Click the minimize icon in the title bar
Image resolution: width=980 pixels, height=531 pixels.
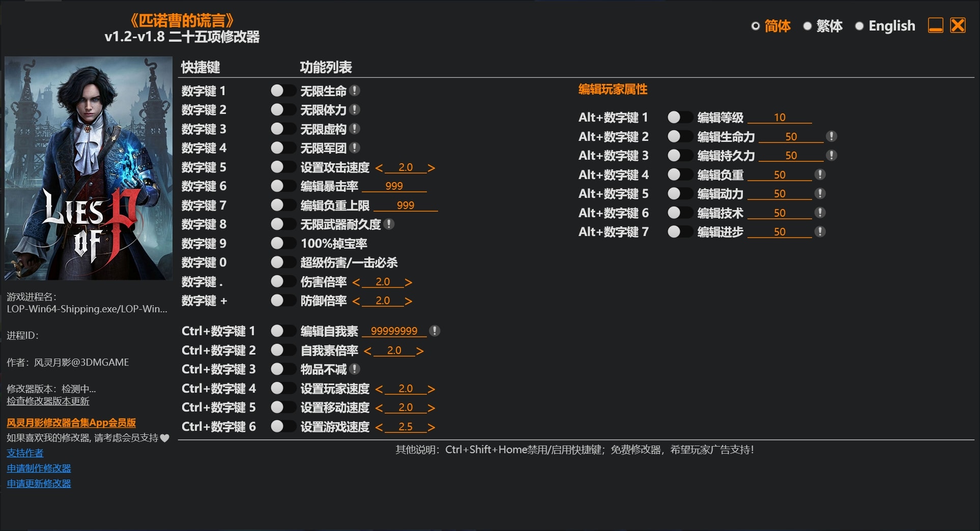[935, 26]
